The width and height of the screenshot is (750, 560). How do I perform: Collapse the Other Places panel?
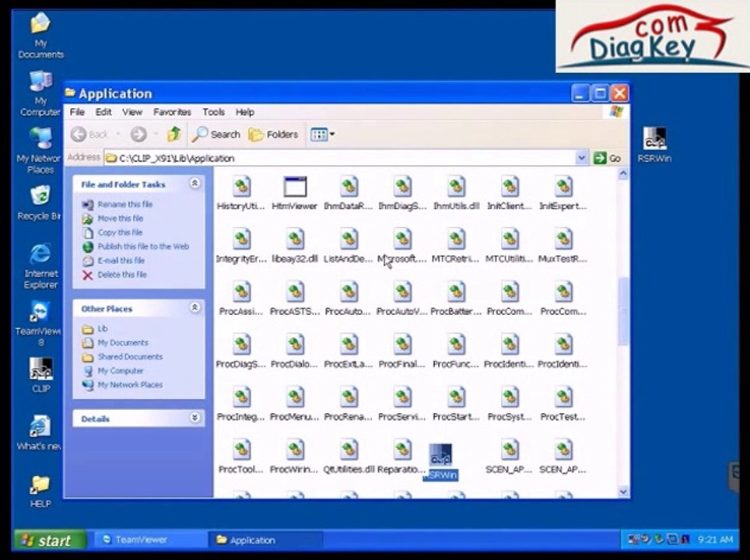pyautogui.click(x=195, y=307)
